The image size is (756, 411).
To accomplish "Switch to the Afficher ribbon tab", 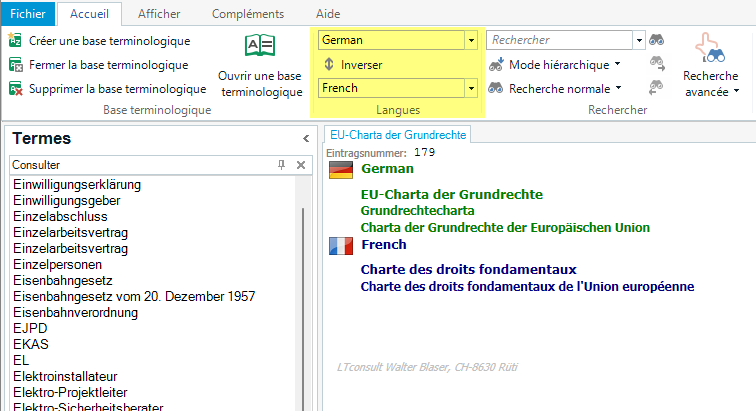I will coord(159,14).
